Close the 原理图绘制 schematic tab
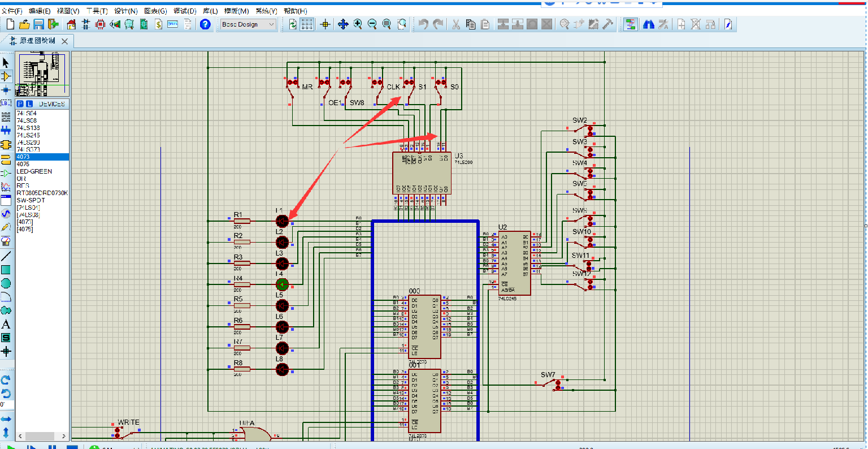868x449 pixels. point(64,41)
